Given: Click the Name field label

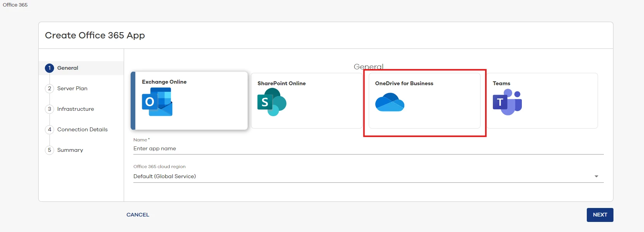Looking at the screenshot, I should [141, 140].
